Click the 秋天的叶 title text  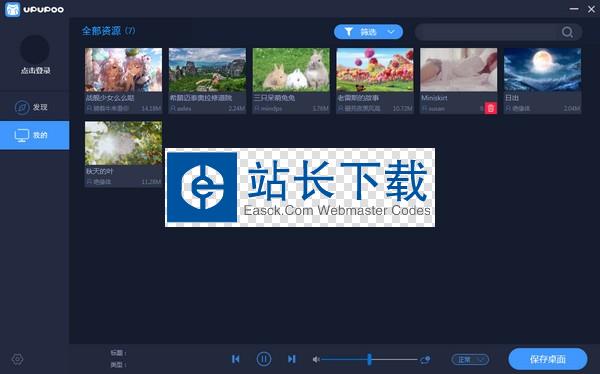(99, 171)
